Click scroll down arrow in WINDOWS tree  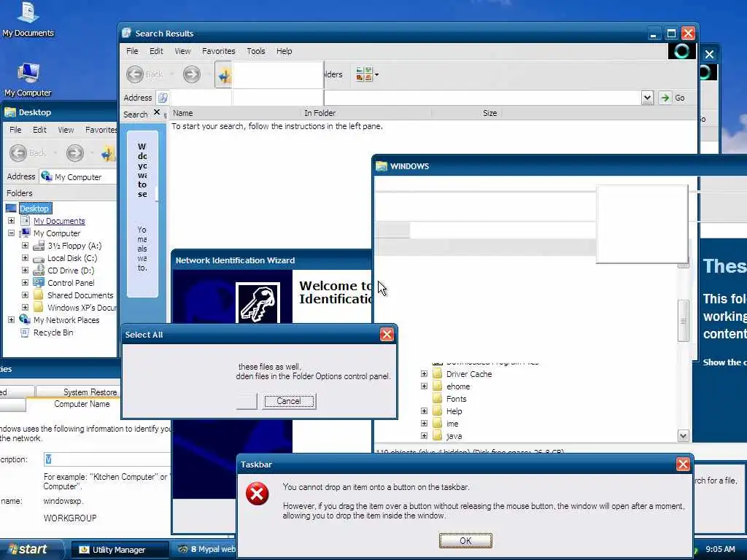[683, 436]
